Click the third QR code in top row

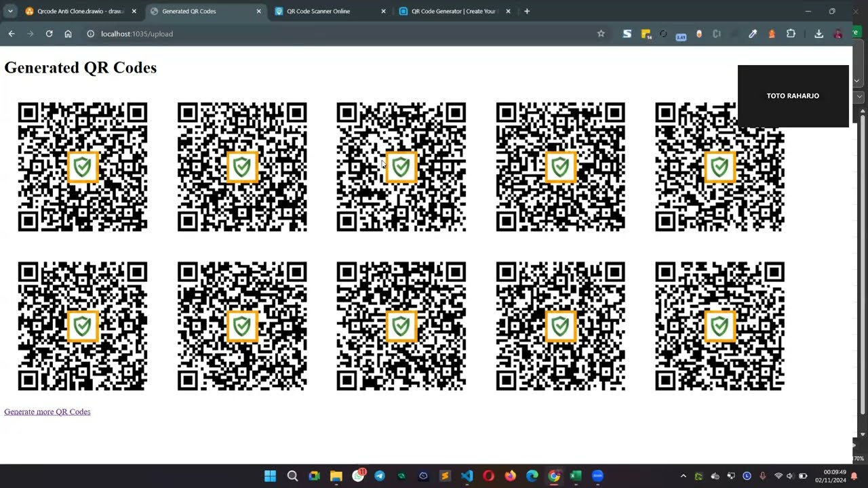click(401, 167)
